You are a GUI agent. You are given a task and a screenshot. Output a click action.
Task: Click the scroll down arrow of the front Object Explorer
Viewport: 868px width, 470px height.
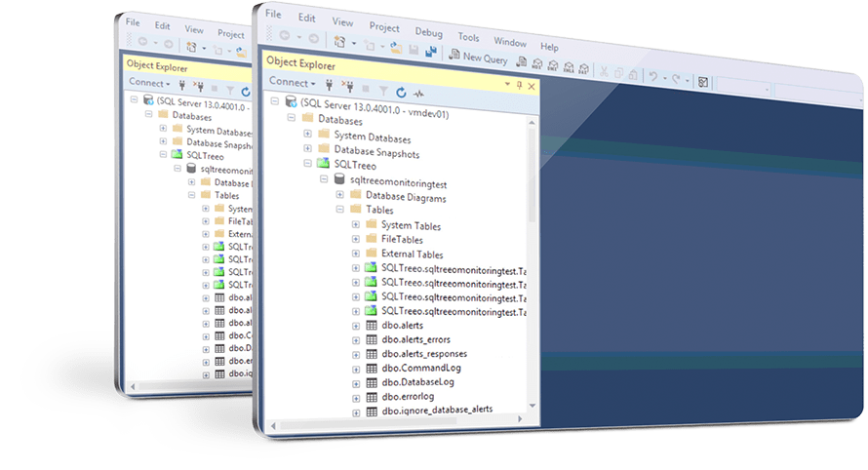(x=532, y=406)
